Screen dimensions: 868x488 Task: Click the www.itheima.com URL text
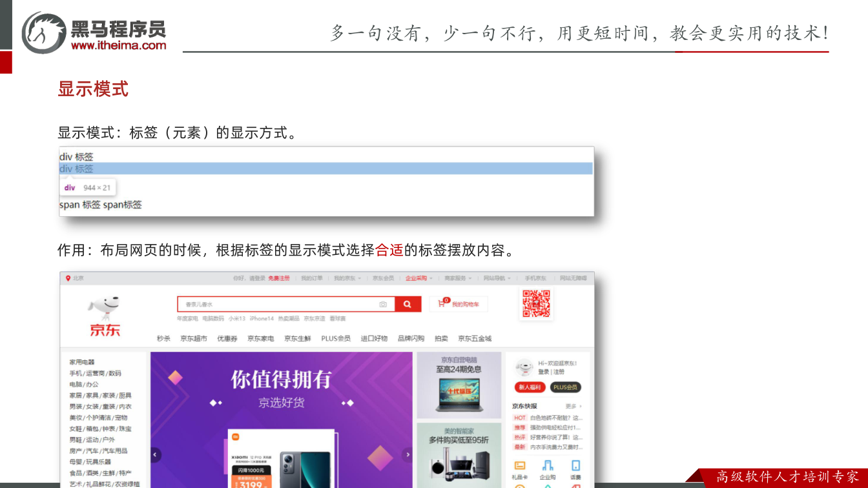point(118,45)
